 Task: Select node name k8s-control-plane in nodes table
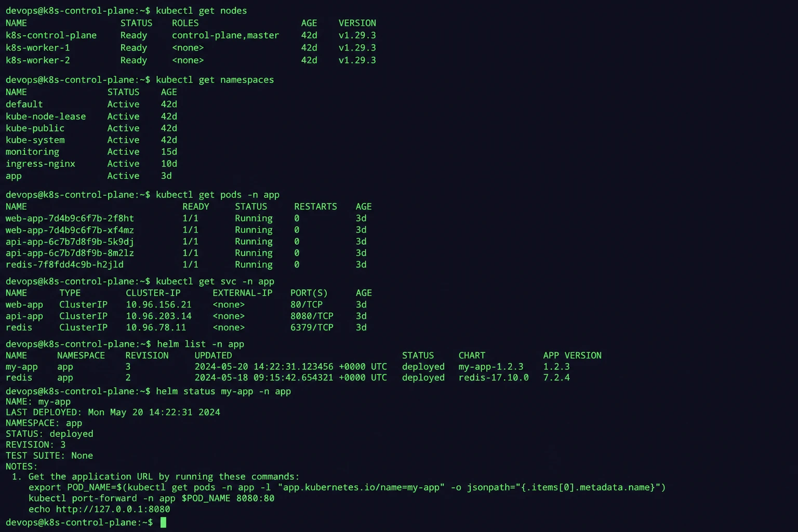(x=51, y=35)
